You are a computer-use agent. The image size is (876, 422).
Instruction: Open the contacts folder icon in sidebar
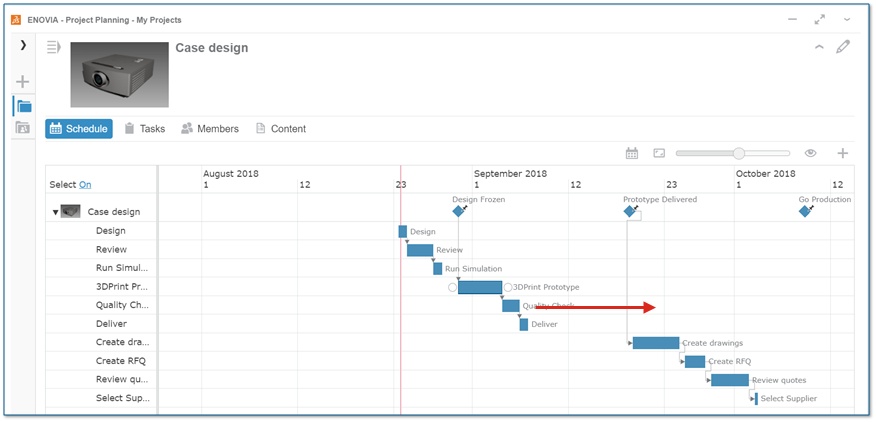point(23,127)
